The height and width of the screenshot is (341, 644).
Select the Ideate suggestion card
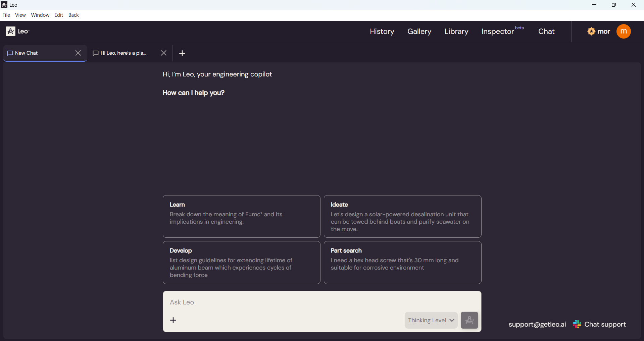(x=402, y=216)
